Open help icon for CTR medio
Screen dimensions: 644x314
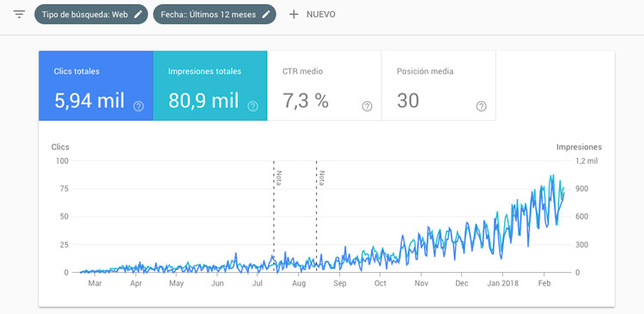367,106
